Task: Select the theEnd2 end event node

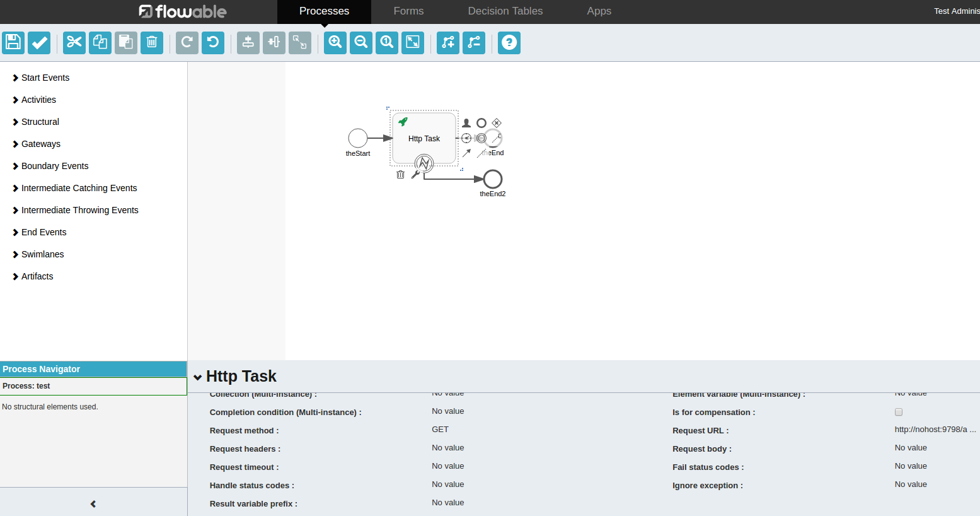Action: point(492,179)
